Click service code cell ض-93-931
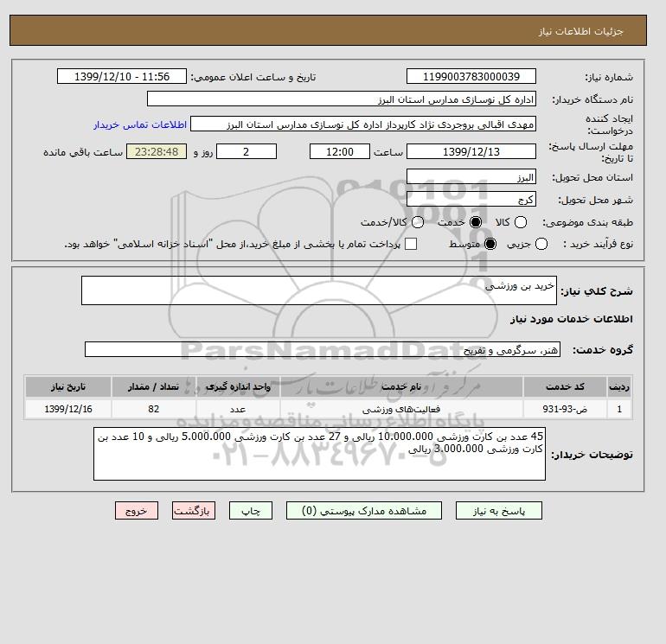The height and width of the screenshot is (644, 666). [566, 409]
